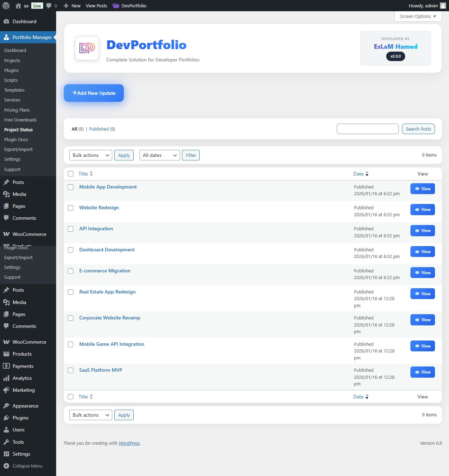Image resolution: width=449 pixels, height=476 pixels.
Task: Open the WordPress logo menu in admin bar
Action: 6,6
